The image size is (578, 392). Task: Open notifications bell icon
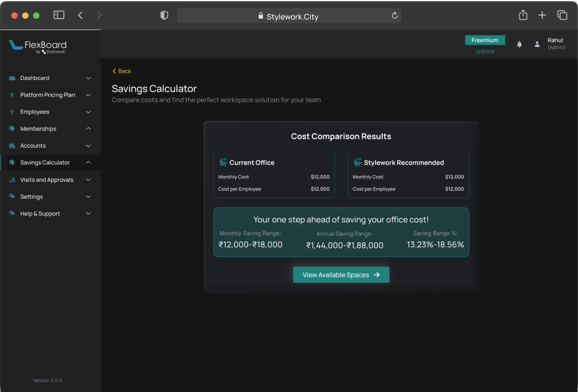(519, 44)
